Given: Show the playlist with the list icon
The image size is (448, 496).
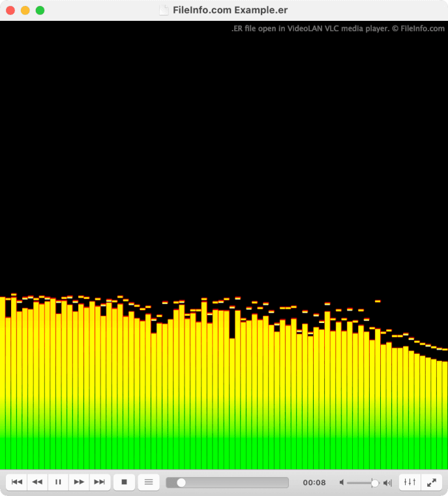Looking at the screenshot, I should [x=149, y=482].
